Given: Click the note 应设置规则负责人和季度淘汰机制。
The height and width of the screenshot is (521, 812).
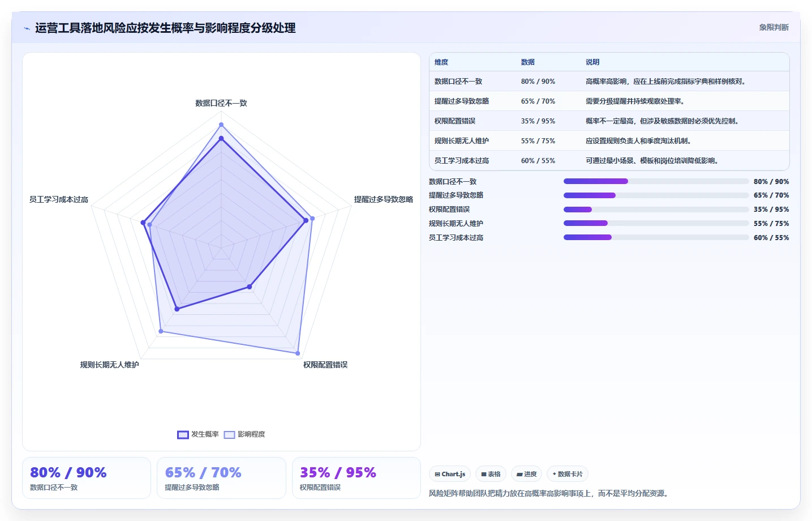Looking at the screenshot, I should pyautogui.click(x=639, y=141).
